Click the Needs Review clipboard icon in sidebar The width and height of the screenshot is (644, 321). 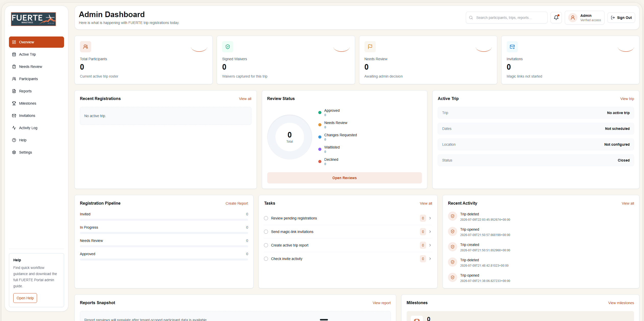(x=14, y=67)
